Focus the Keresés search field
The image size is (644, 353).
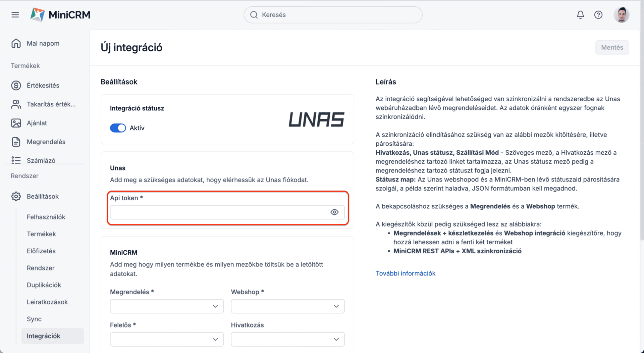(x=333, y=15)
